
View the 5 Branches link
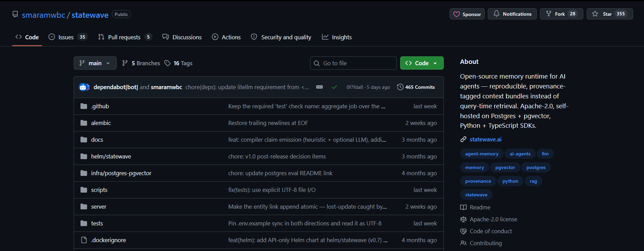[x=141, y=63]
